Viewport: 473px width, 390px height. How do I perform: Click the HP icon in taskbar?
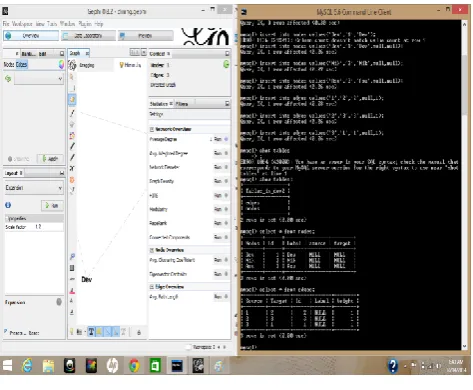tap(113, 366)
